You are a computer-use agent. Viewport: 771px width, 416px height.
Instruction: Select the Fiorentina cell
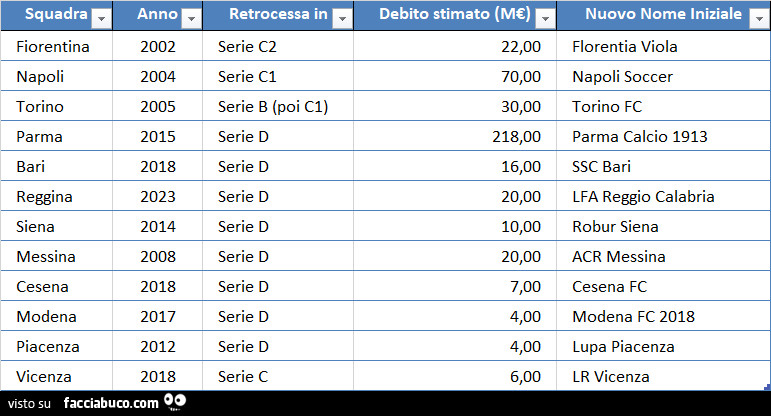point(53,46)
